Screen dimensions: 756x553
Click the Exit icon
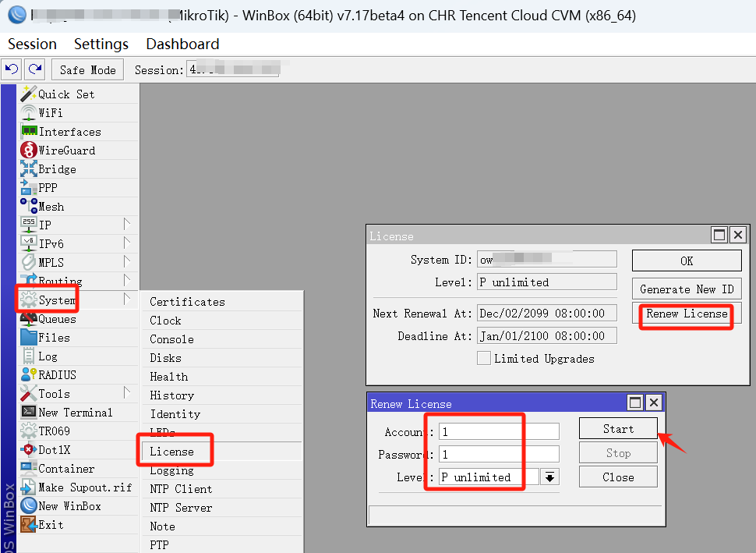[28, 524]
